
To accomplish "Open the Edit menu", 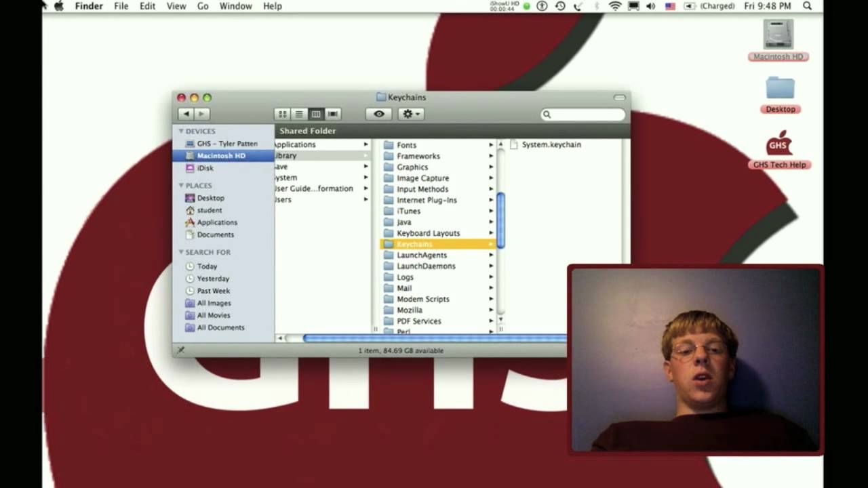I will [147, 6].
